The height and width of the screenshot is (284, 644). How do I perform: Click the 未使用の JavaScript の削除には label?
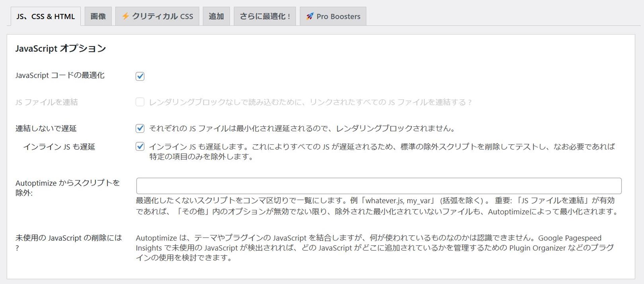(69, 243)
